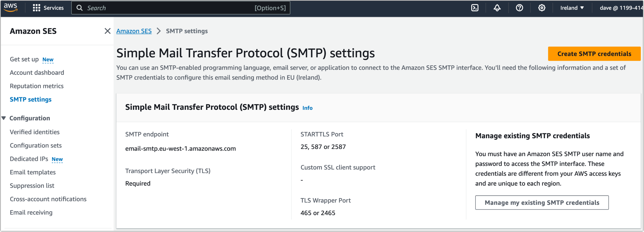
Task: Open Account dashboard from the sidebar
Action: click(37, 72)
